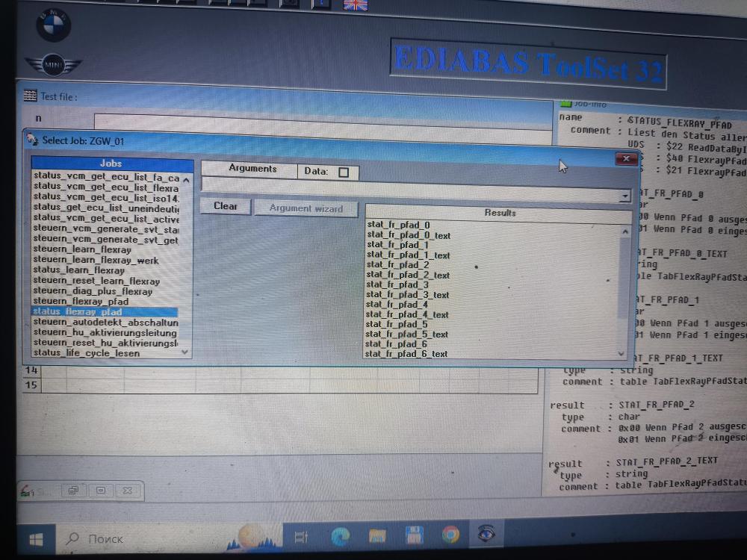Select job status_get_ecu_list_uneindeutig
Screen dimensions: 747x560
(x=106, y=208)
